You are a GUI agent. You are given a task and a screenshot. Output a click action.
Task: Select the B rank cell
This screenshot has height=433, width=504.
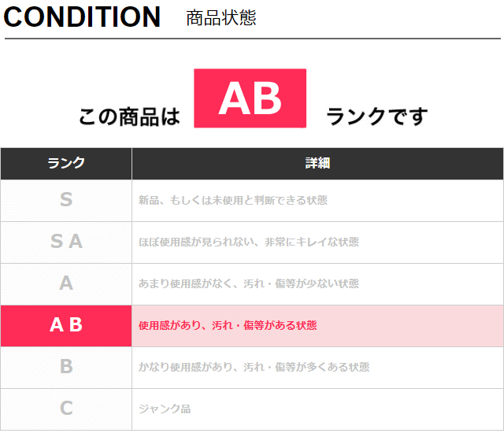pyautogui.click(x=66, y=367)
